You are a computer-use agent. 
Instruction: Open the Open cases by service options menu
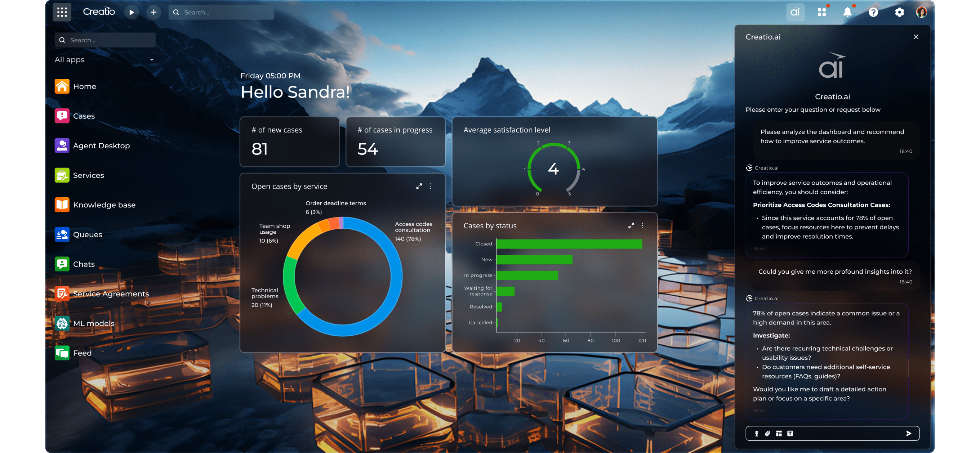pos(430,187)
